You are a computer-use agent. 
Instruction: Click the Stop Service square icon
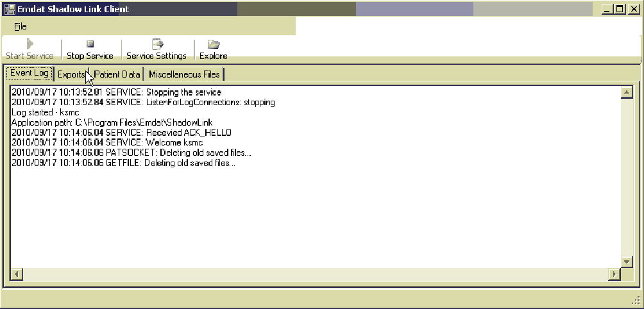[x=90, y=44]
